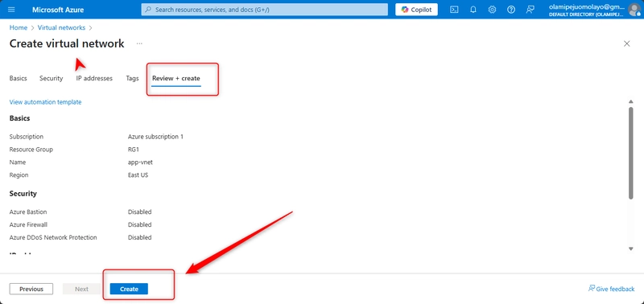Open Copilot
644x304 pixels.
[x=416, y=10]
